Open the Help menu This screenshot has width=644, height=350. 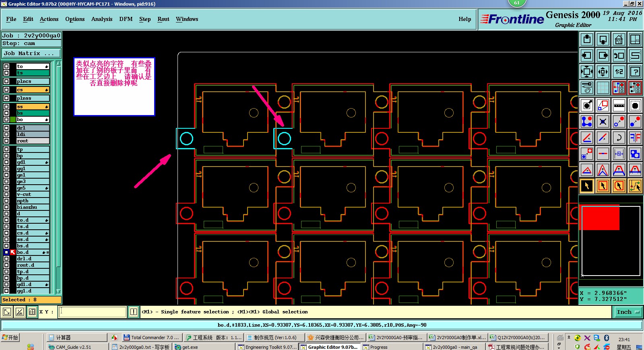pyautogui.click(x=465, y=19)
